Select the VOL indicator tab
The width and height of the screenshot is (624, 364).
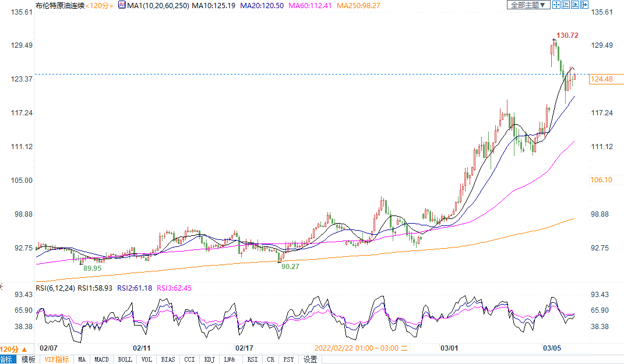[x=146, y=359]
